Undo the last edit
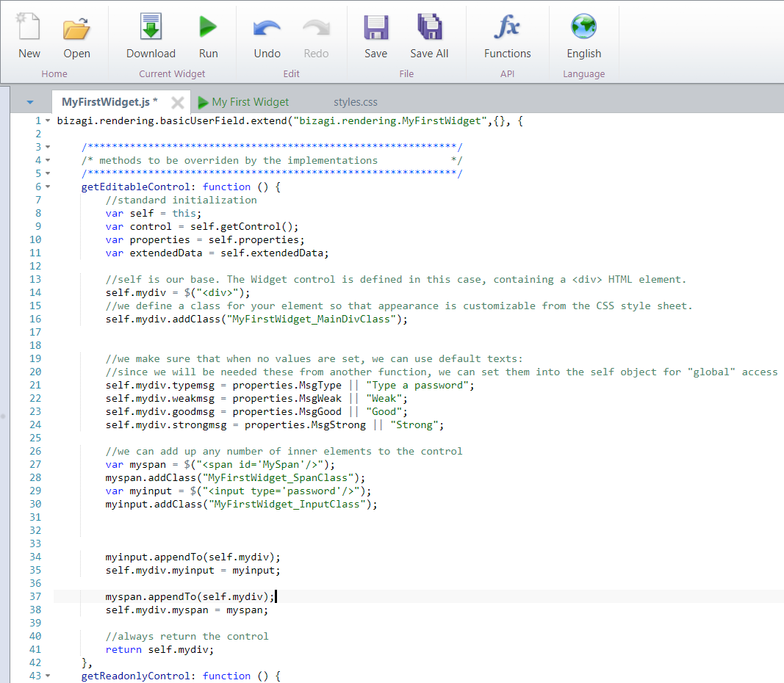 (x=267, y=28)
